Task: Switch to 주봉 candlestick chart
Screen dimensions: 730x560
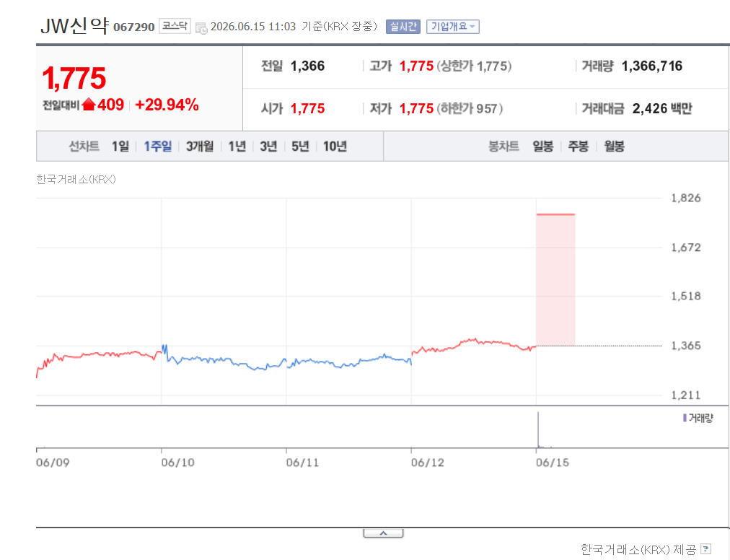Action: [579, 146]
